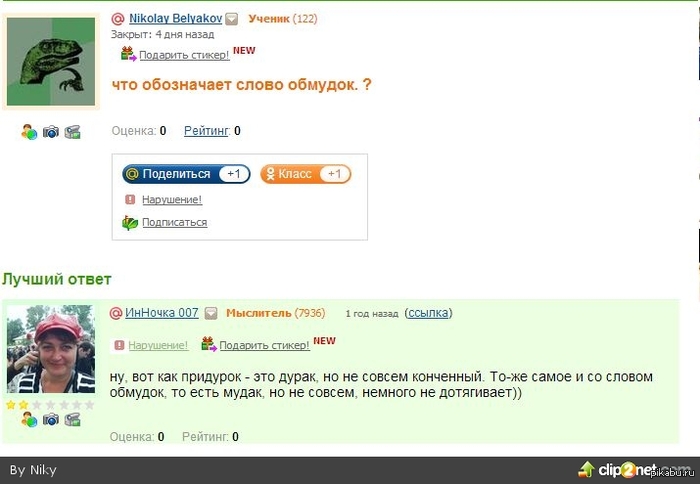Open dropdown next to Nikolay Belyakov

point(231,19)
